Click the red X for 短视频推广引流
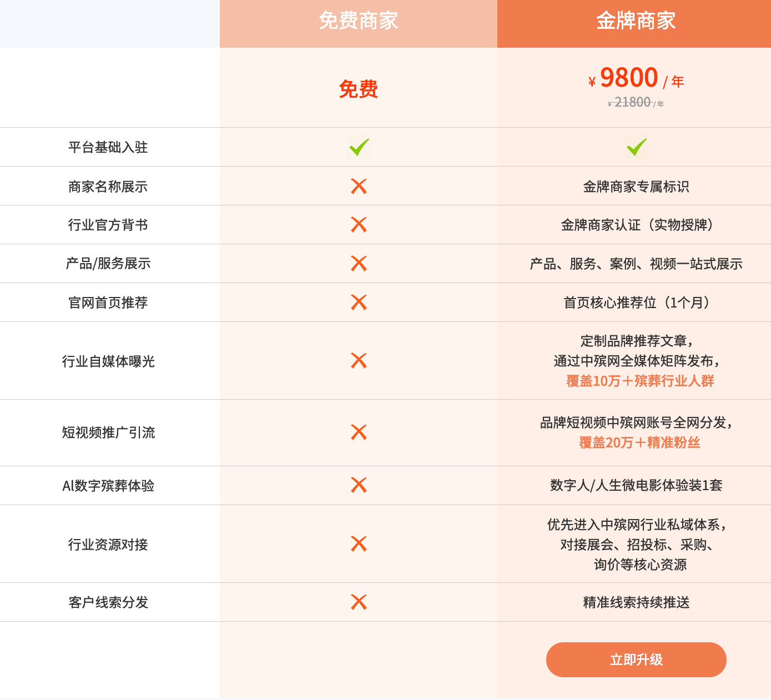This screenshot has height=700, width=771. pos(359,432)
